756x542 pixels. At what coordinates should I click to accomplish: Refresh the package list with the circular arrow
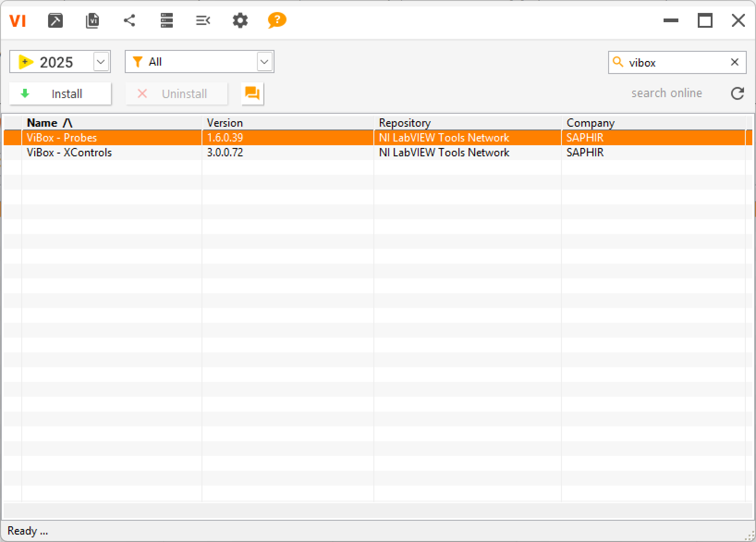(x=738, y=93)
